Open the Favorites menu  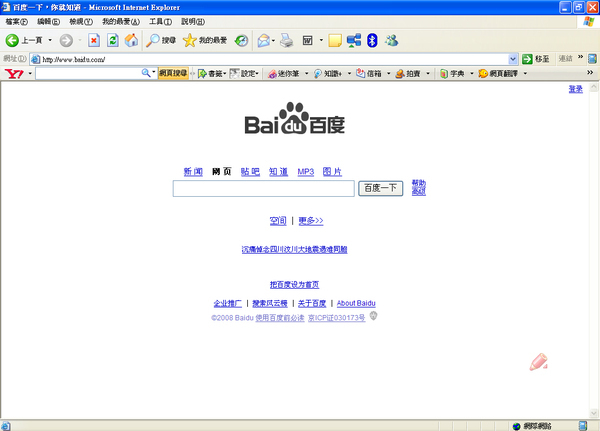[121, 22]
